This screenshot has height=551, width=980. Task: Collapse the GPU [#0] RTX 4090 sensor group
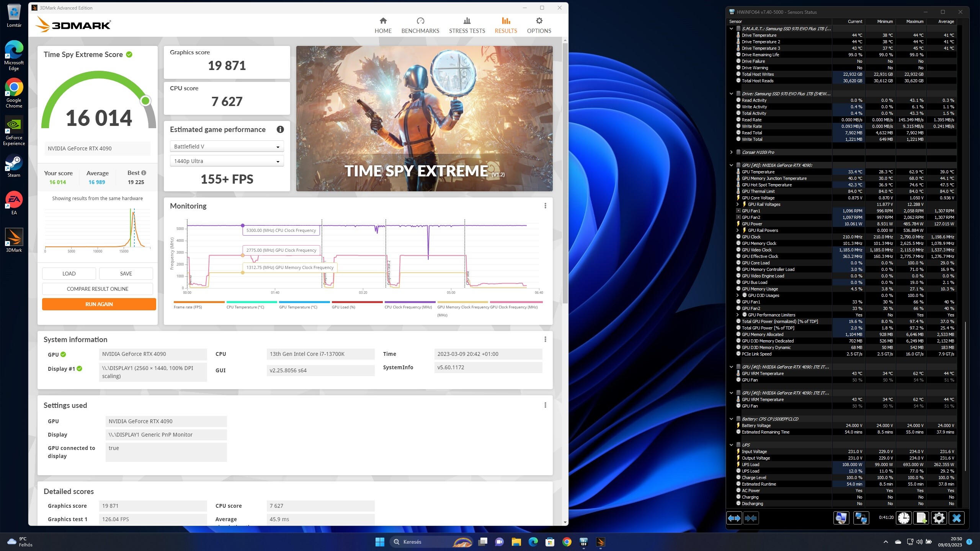(731, 165)
